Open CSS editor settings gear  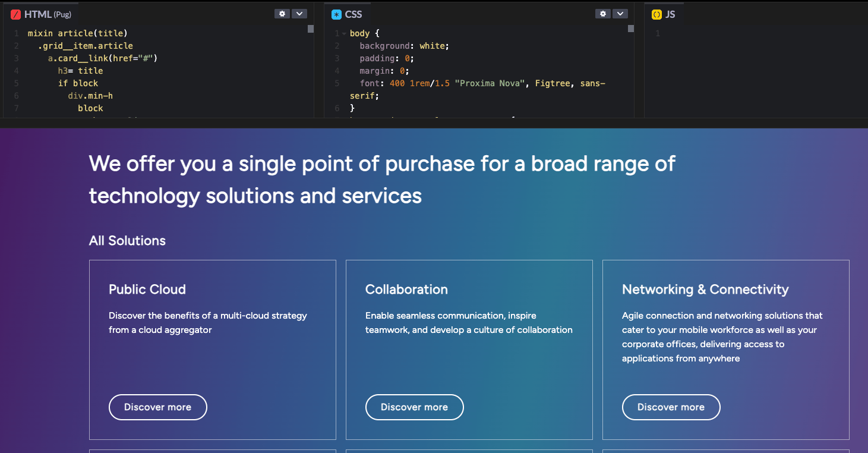click(603, 14)
